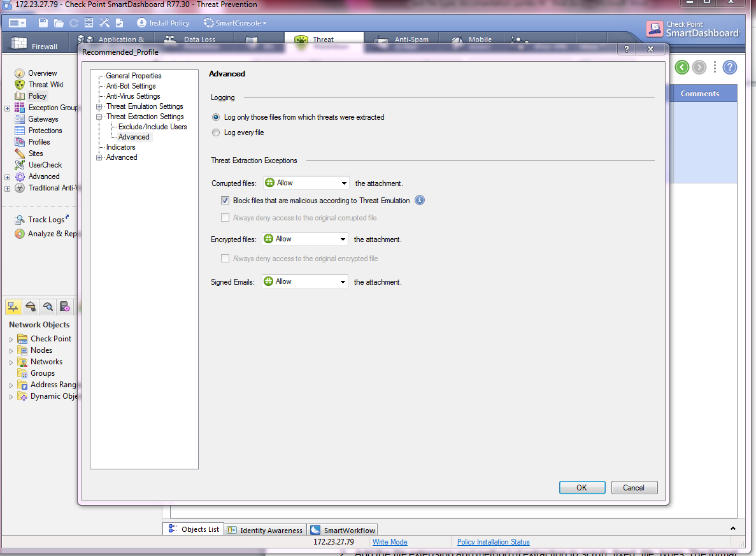
Task: Expand the Networks folder
Action: point(11,362)
